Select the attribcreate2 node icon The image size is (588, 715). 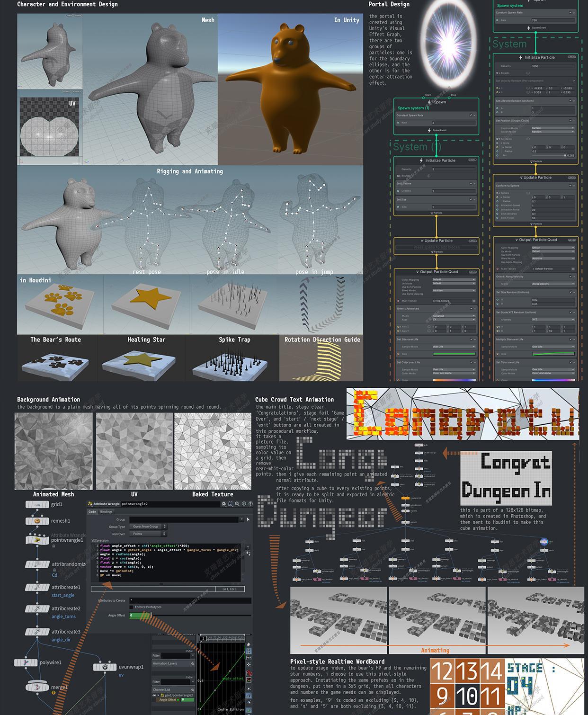[37, 608]
